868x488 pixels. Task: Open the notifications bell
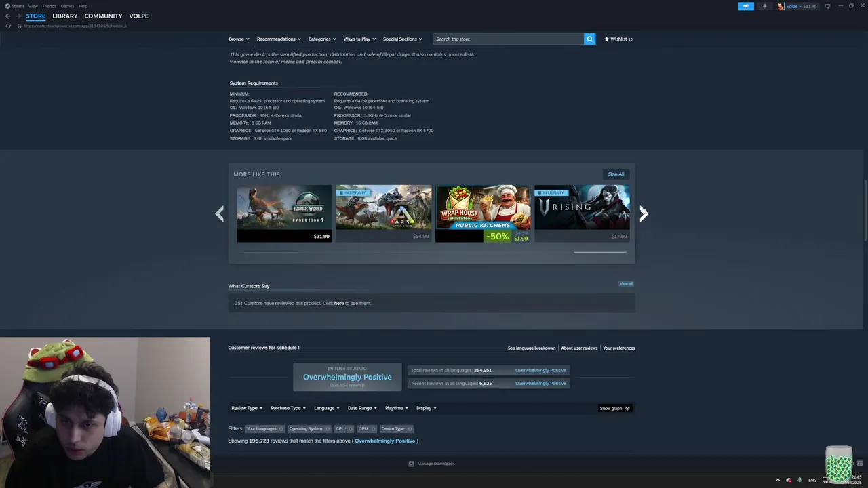pos(764,6)
